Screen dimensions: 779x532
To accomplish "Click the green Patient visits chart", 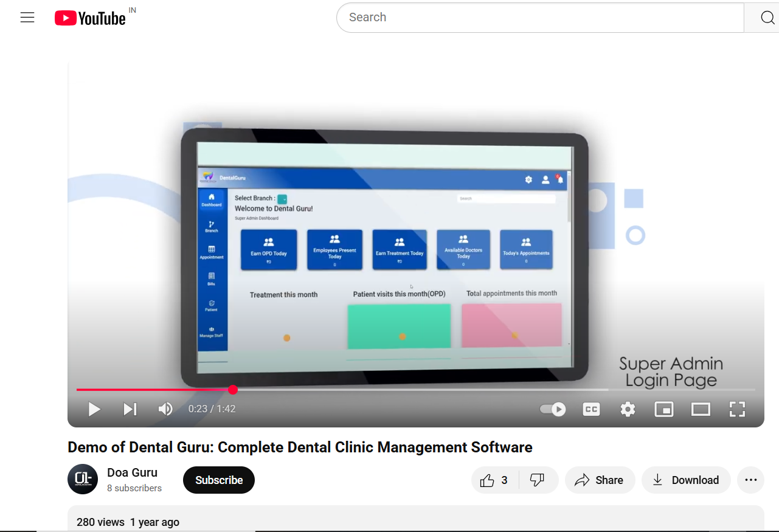I will (x=399, y=326).
